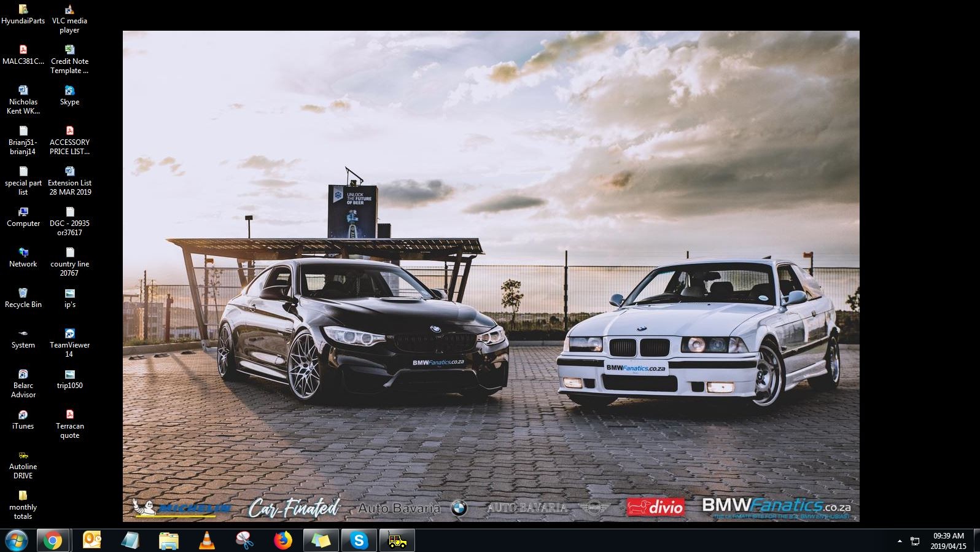Click the yellow forklift taskbar app
Viewport: 980px width, 552px height.
pyautogui.click(x=397, y=541)
